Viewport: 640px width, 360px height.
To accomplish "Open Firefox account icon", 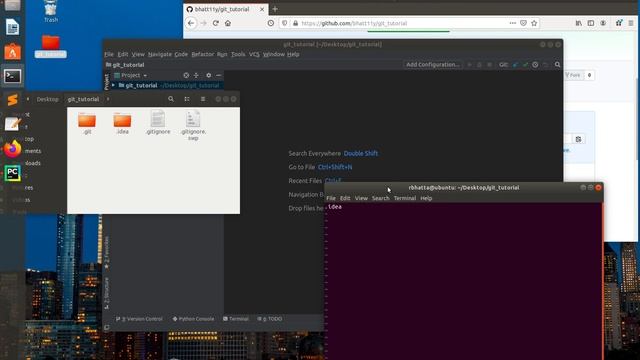I will 603,23.
